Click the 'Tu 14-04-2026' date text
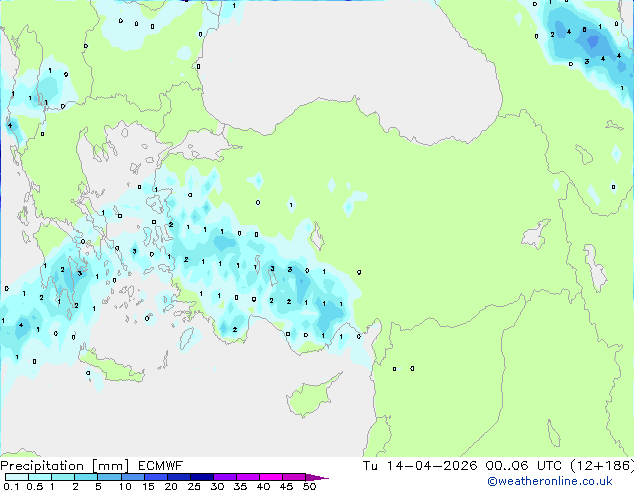The width and height of the screenshot is (634, 490). click(420, 466)
